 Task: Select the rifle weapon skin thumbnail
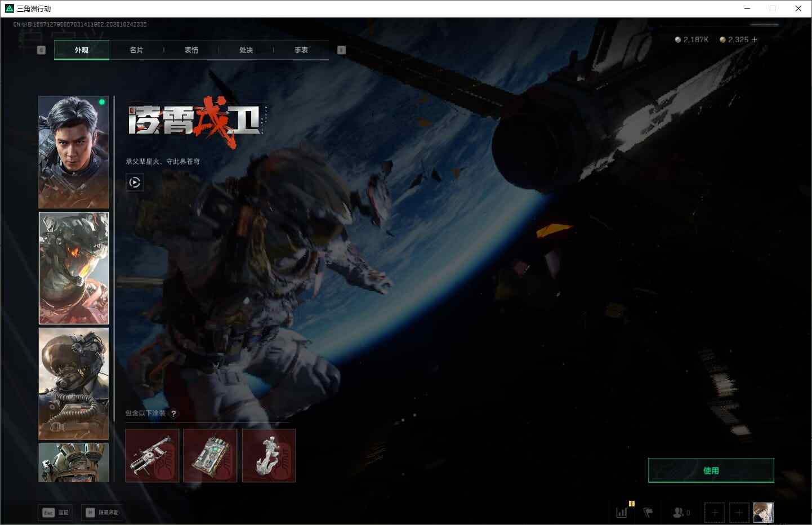[152, 455]
